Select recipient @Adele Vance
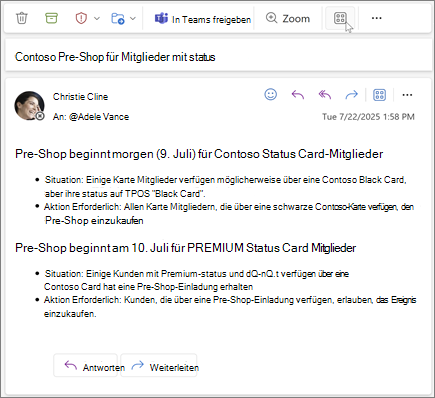Viewport: 435px width, 398px height. [x=99, y=117]
